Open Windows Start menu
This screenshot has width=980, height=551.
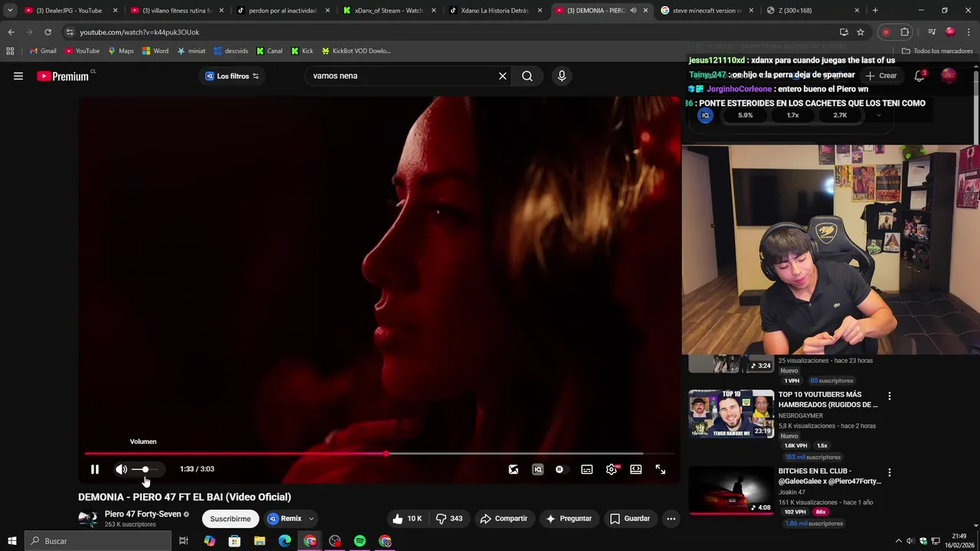pos(12,541)
